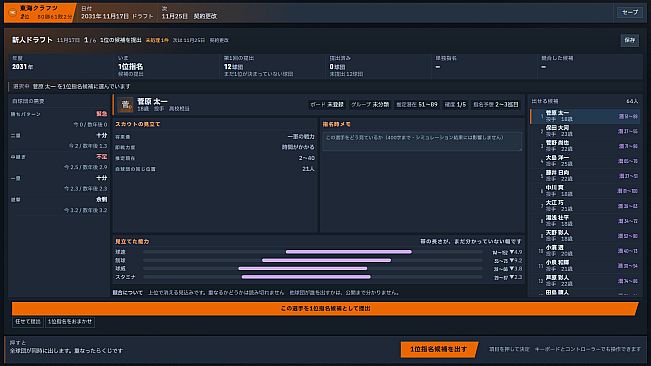Click the red 不足 status label
The width and height of the screenshot is (651, 366).
102,157
